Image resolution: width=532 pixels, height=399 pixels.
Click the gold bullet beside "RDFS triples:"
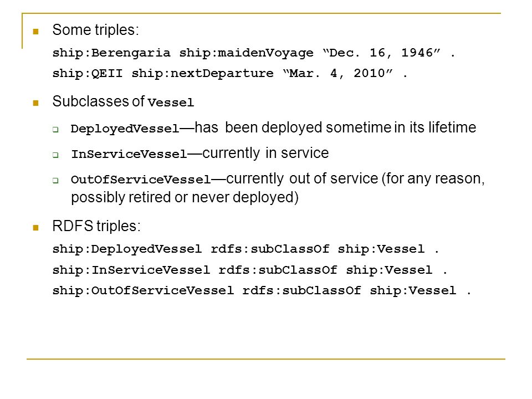[35, 228]
